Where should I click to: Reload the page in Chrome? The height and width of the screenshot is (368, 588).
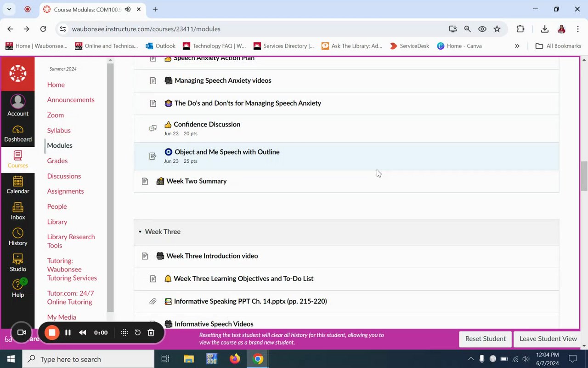pos(43,29)
